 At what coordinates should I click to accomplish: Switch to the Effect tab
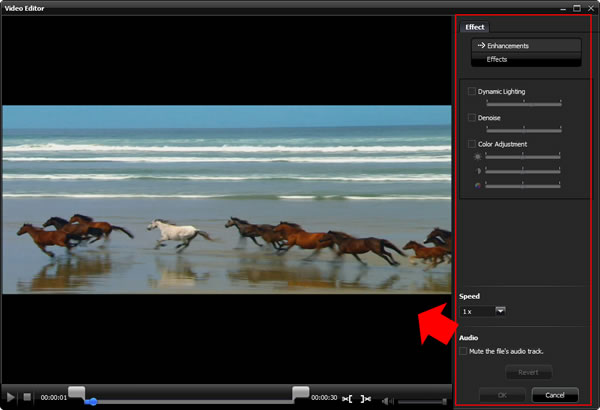[474, 27]
